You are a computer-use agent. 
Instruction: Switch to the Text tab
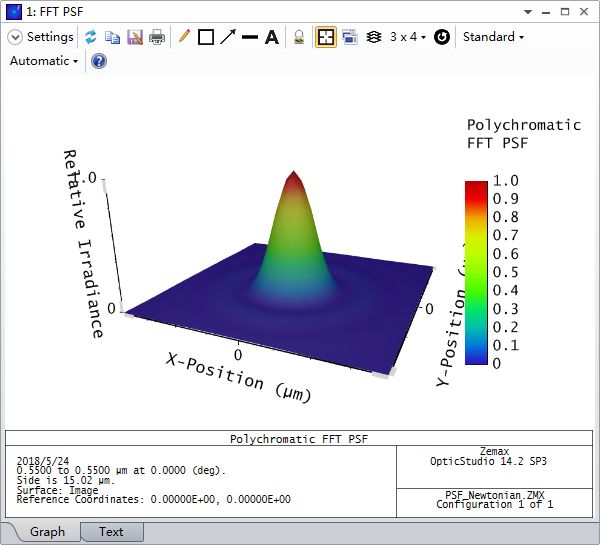(x=111, y=532)
